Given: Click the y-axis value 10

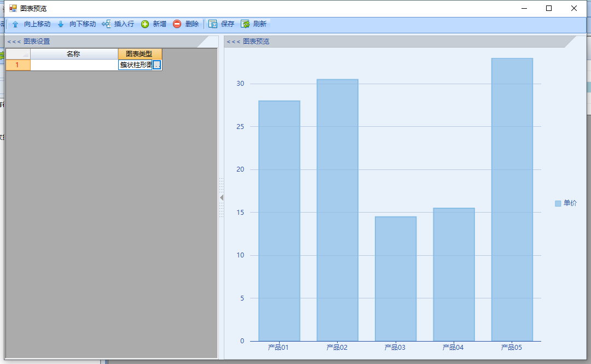Looking at the screenshot, I should click(240, 255).
